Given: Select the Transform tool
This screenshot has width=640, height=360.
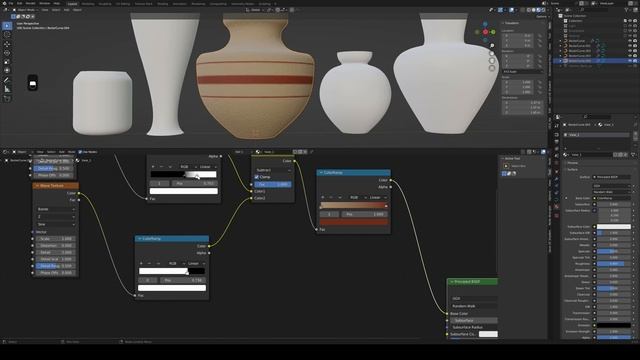Looking at the screenshot, I should pos(7,71).
